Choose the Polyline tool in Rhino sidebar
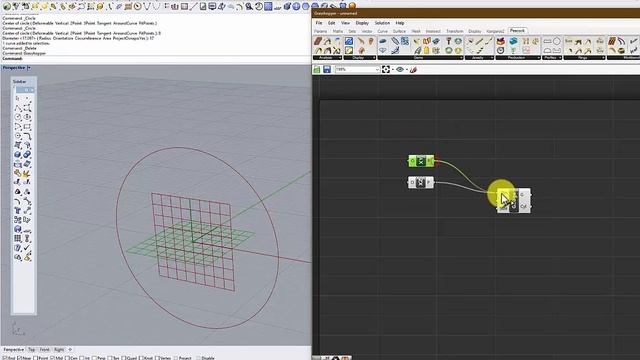640x360 pixels. coord(18,108)
